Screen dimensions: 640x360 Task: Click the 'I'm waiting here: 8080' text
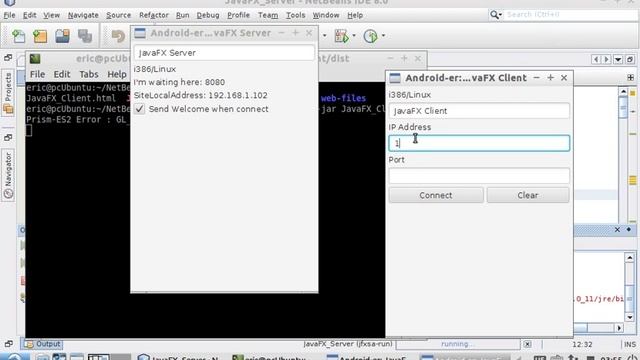pos(179,82)
